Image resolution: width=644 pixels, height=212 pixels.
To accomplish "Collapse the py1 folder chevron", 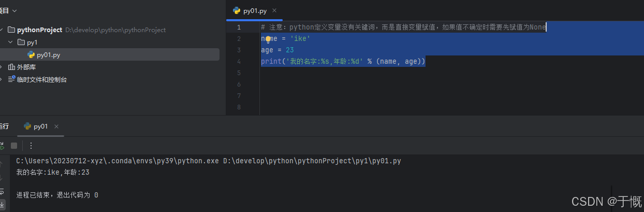I will (10, 42).
